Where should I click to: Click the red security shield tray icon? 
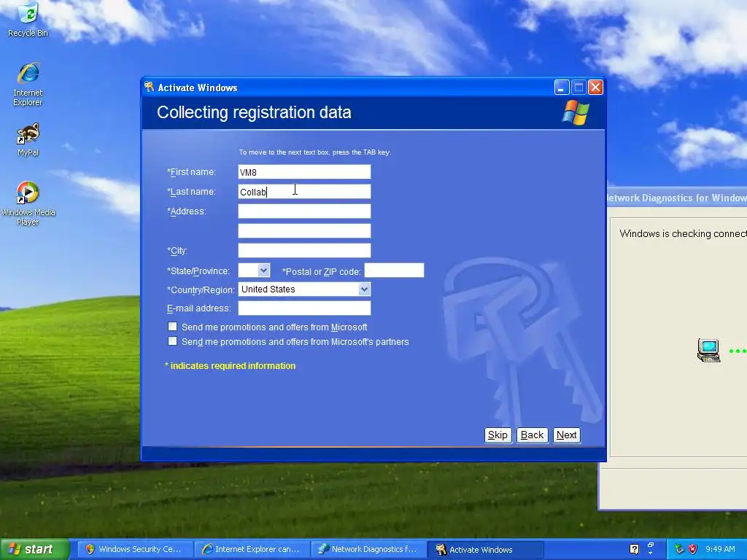click(693, 549)
